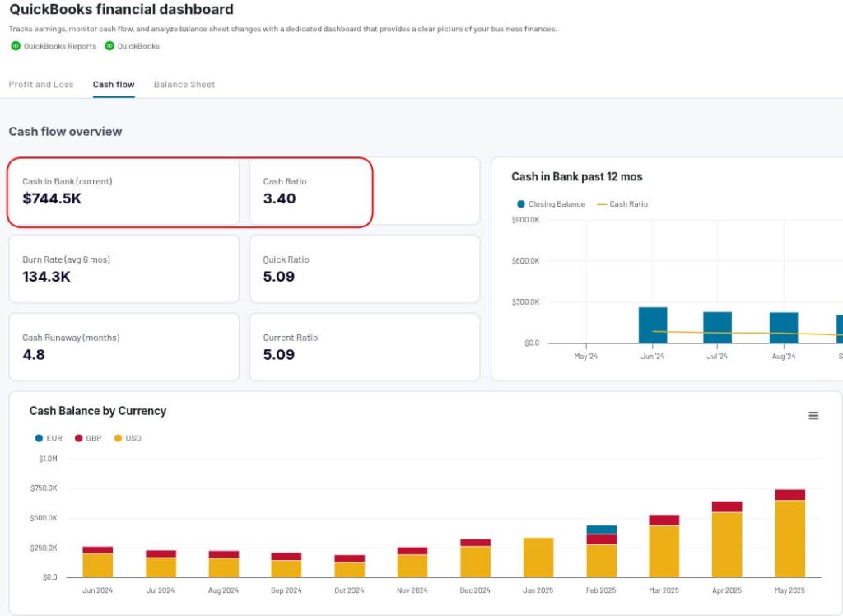The height and width of the screenshot is (616, 843).
Task: Toggle the USD series in the legend
Action: tap(128, 438)
